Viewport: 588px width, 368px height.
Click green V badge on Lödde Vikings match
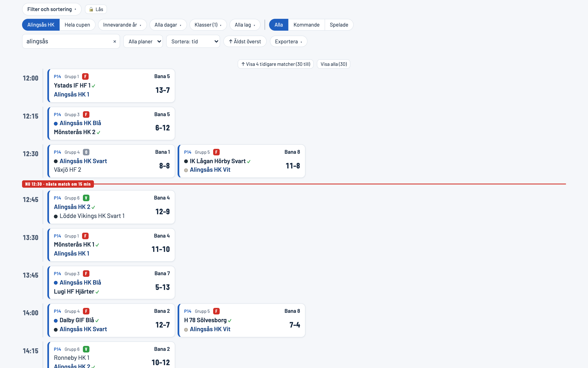click(x=86, y=198)
